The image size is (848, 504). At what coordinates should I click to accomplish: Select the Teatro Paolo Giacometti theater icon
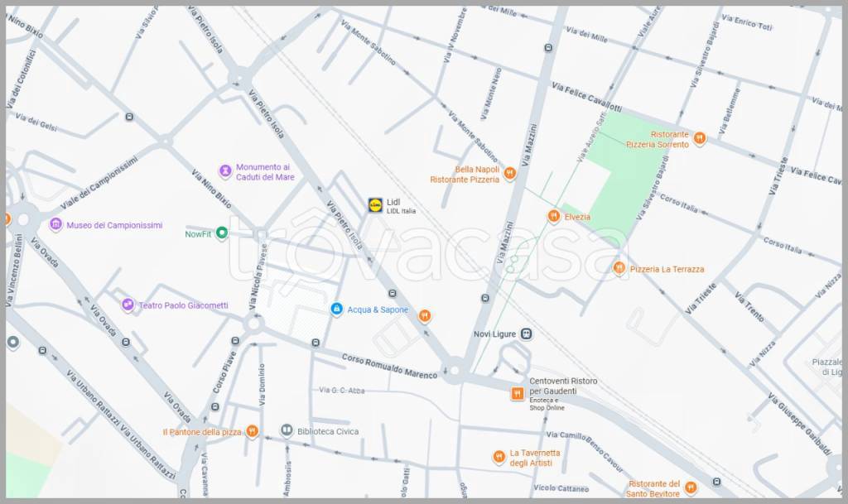(x=128, y=305)
